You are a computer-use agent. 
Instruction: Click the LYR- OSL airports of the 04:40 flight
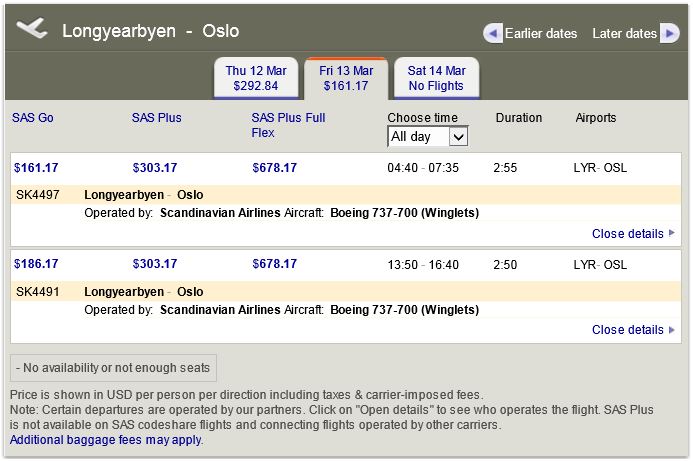[x=600, y=168]
